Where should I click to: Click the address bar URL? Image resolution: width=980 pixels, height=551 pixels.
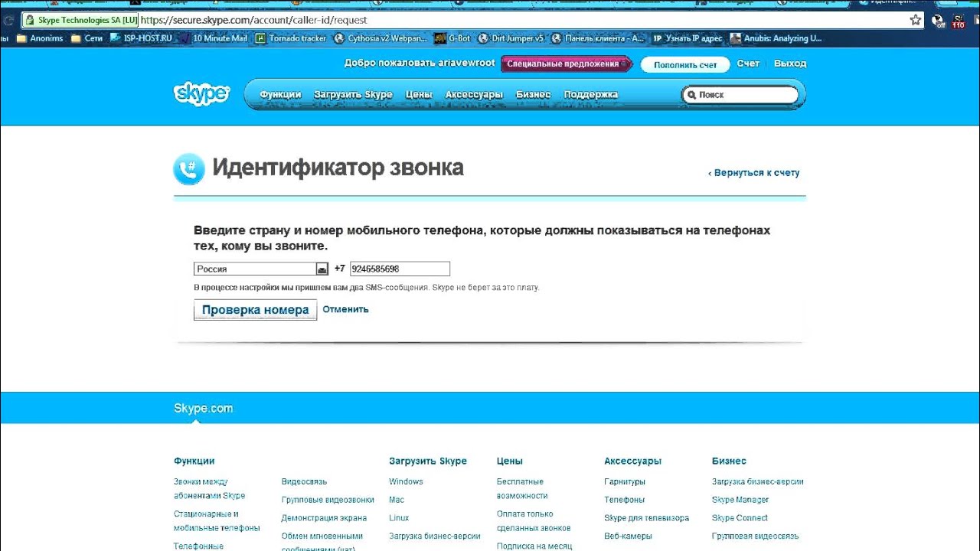(254, 20)
